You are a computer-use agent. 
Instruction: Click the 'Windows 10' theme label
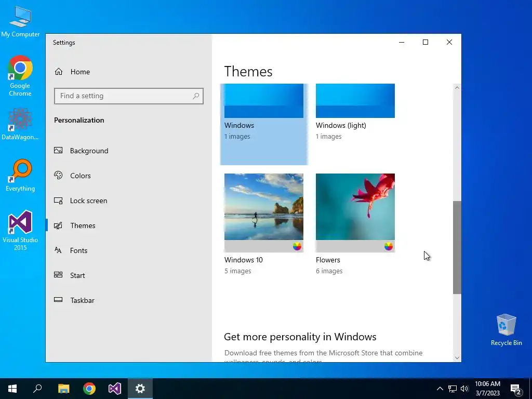tap(244, 260)
